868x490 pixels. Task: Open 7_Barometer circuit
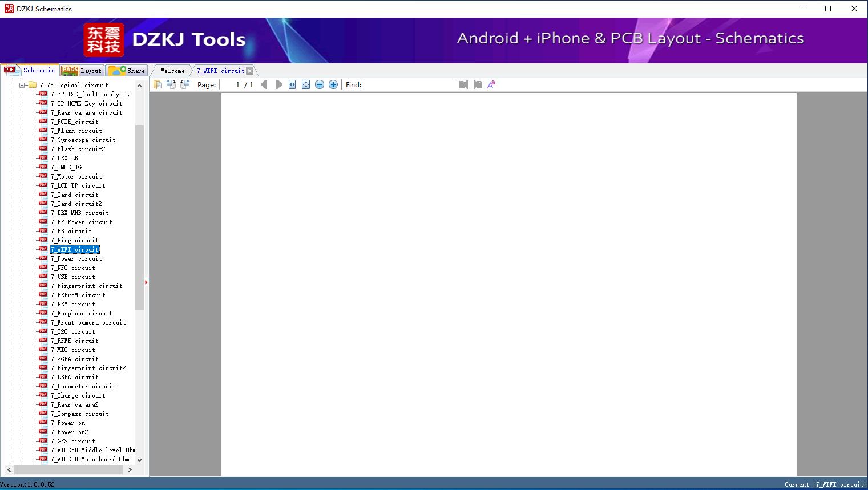click(x=83, y=386)
